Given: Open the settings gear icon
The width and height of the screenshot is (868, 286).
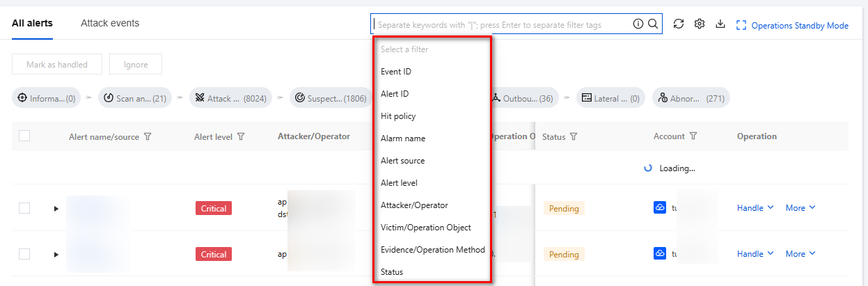Looking at the screenshot, I should (700, 24).
